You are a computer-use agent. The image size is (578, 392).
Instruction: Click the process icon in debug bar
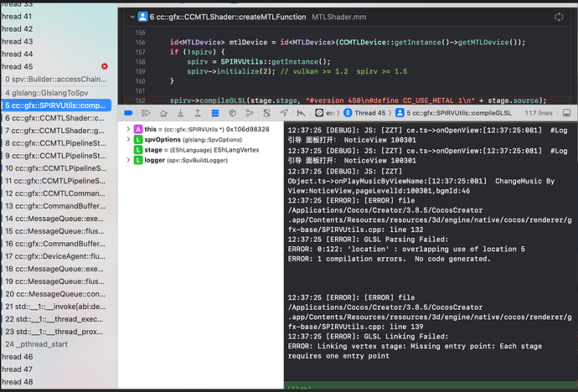click(319, 113)
